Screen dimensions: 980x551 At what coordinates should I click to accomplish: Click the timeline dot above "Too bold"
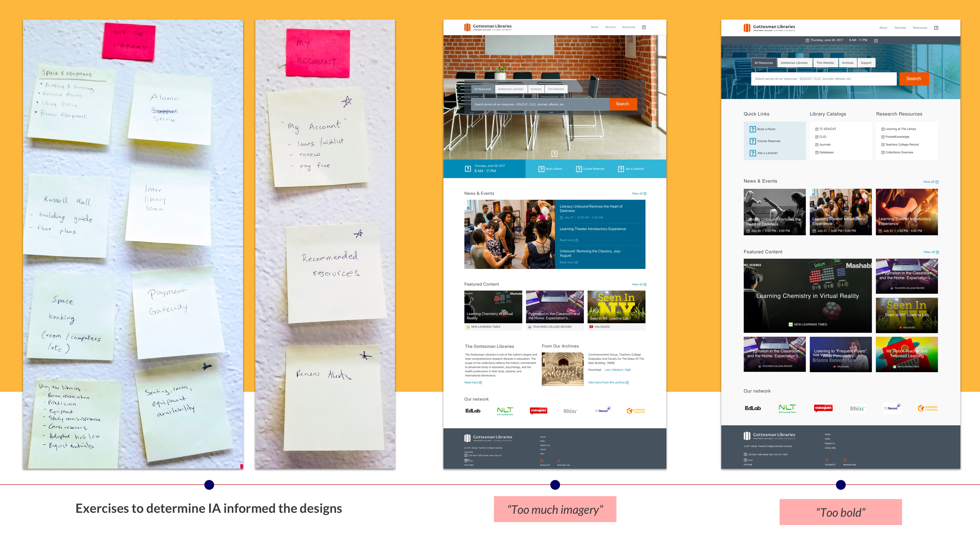(x=841, y=485)
